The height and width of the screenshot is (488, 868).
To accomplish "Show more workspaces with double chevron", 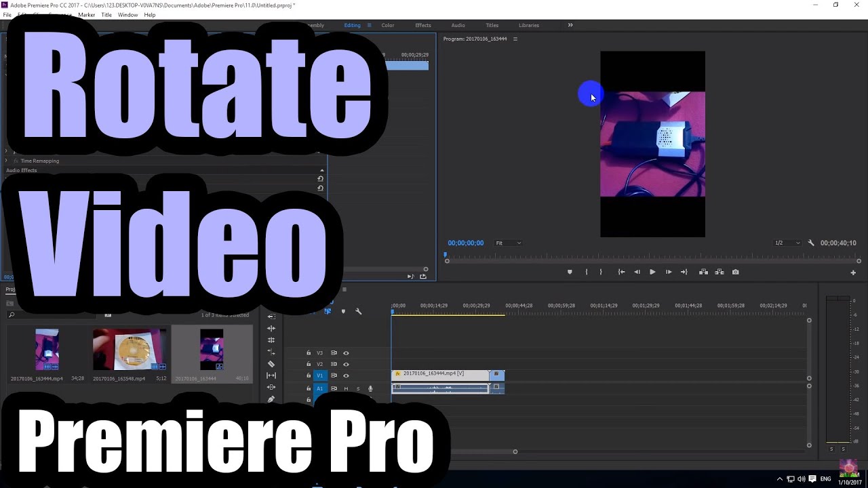I will 570,25.
